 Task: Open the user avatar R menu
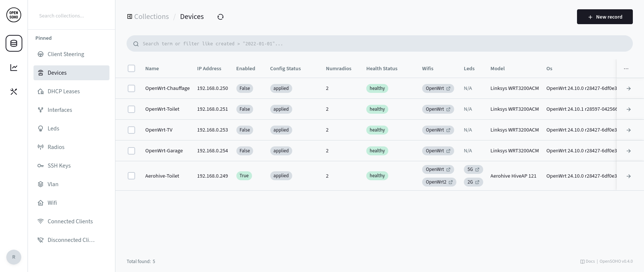(14, 257)
